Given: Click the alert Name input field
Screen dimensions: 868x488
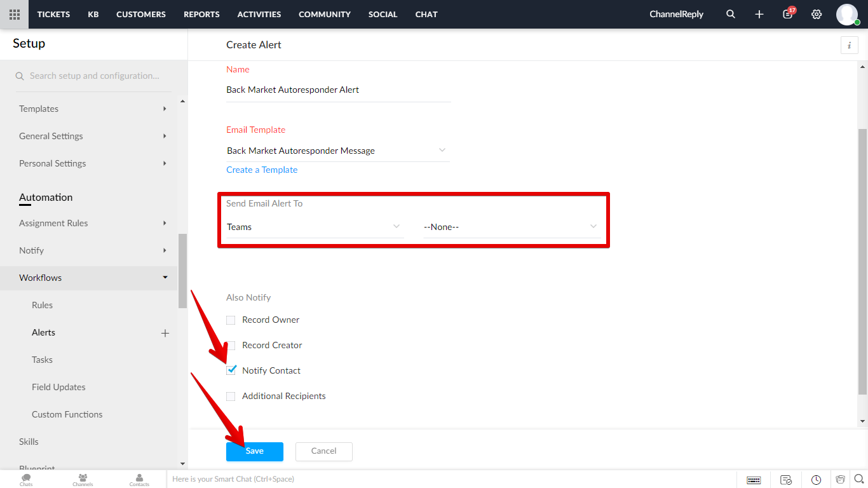Looking at the screenshot, I should [338, 90].
